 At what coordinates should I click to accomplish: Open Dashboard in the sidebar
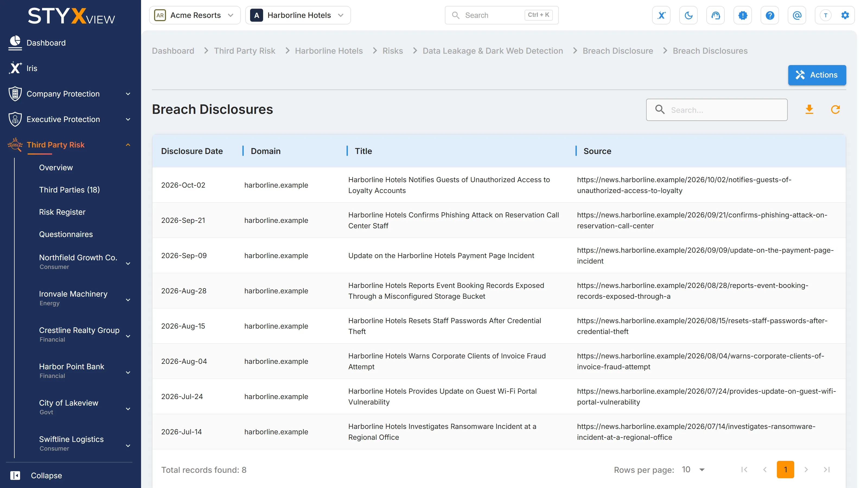pos(46,43)
